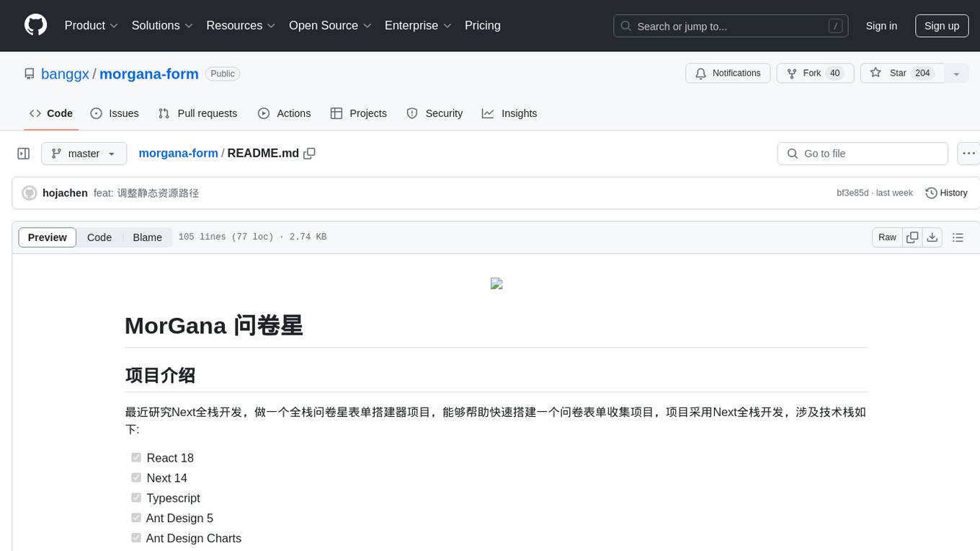Switch to the Insights tab
The width and height of the screenshot is (980, 551).
tap(509, 113)
